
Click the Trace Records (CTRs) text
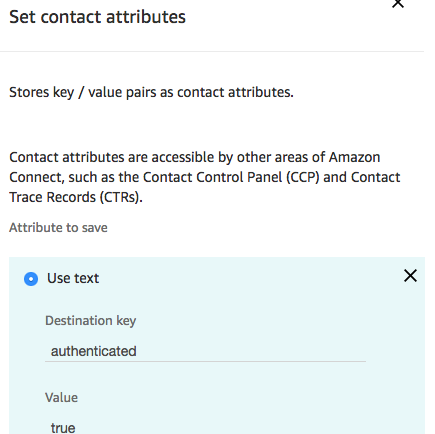(x=76, y=197)
